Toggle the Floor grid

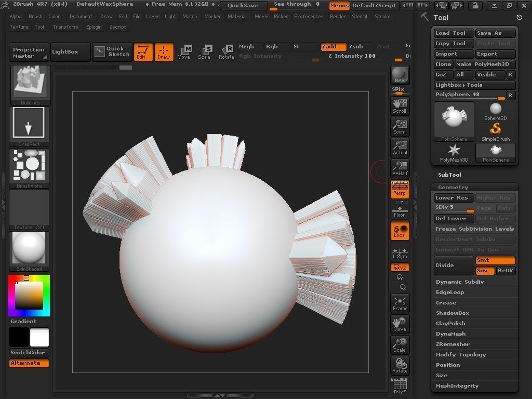[400, 210]
